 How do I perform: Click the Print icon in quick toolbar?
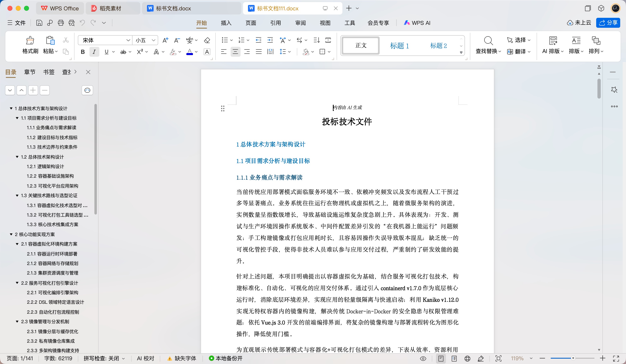pos(61,23)
